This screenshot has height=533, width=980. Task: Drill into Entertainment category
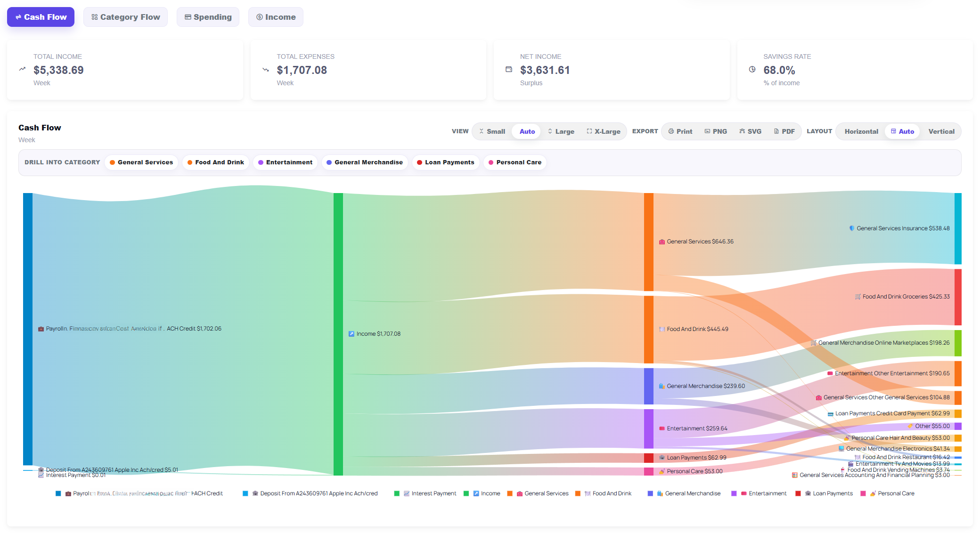[x=285, y=162]
